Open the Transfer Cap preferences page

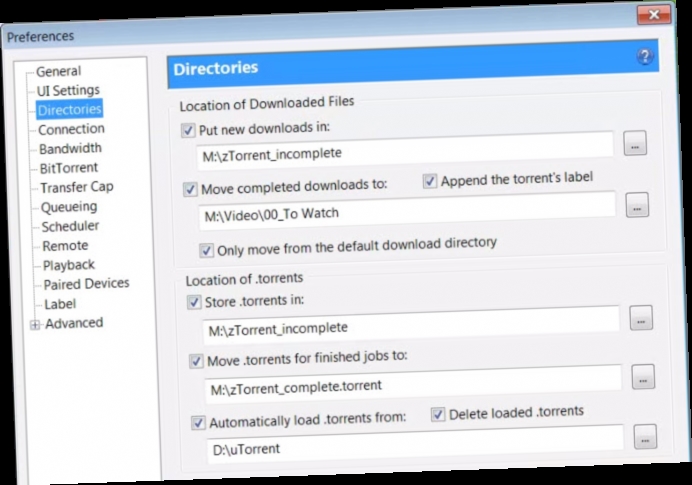coord(77,188)
